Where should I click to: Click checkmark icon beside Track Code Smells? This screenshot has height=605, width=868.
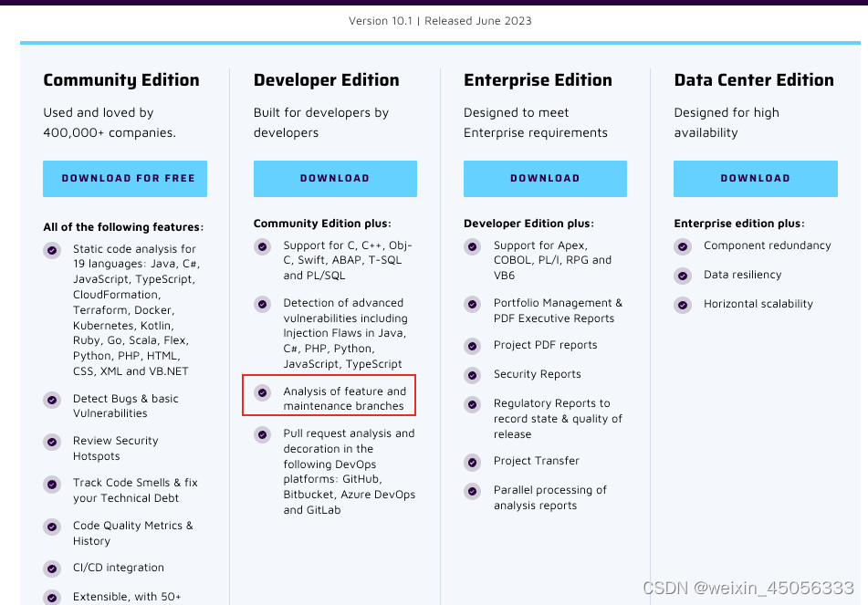pyautogui.click(x=52, y=485)
